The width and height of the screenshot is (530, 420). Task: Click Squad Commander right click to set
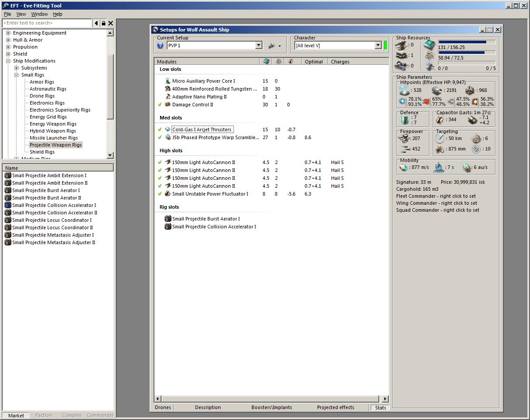pos(438,210)
